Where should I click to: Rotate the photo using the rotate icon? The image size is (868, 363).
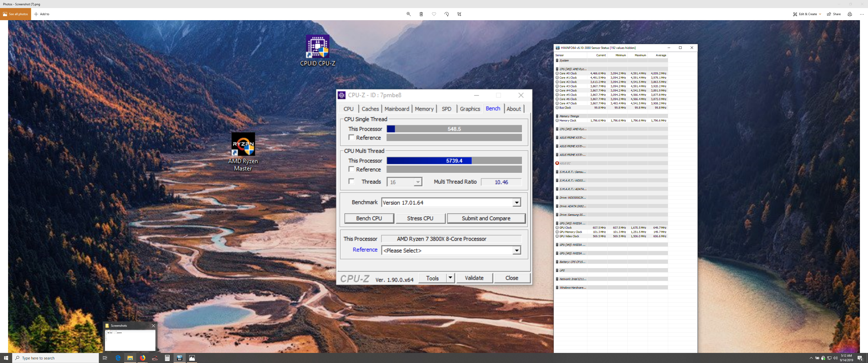pyautogui.click(x=446, y=14)
